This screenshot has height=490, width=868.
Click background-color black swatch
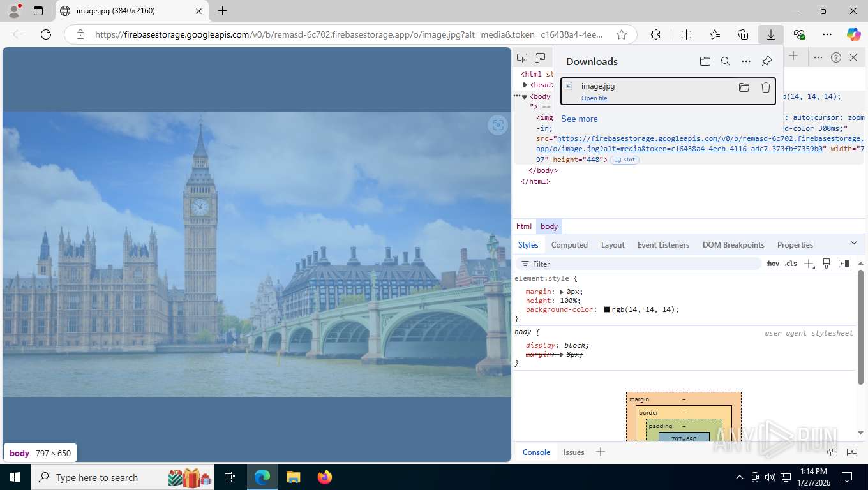tap(607, 309)
